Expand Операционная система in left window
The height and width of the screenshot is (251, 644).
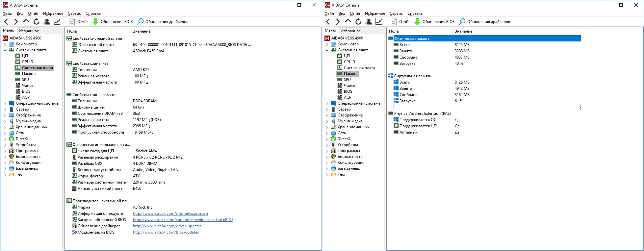(x=5, y=103)
